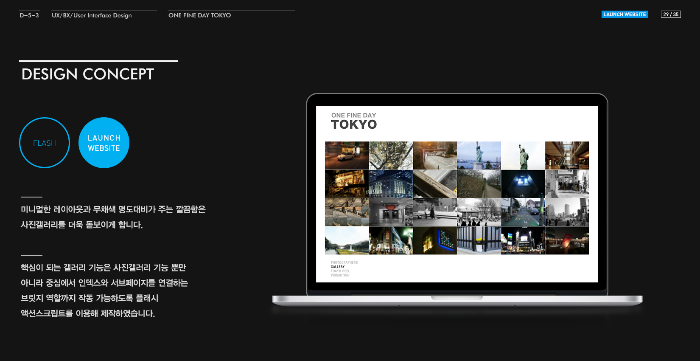Click the page number indicator box

pos(671,14)
